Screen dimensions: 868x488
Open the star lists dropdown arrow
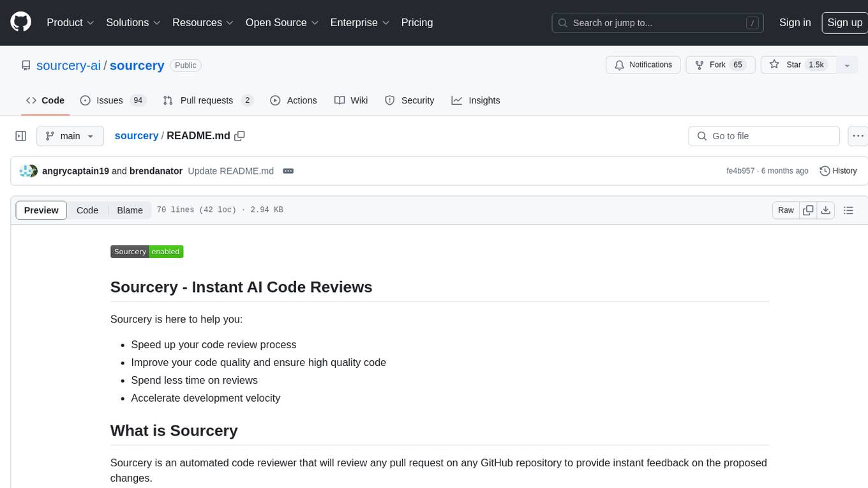pyautogui.click(x=847, y=65)
